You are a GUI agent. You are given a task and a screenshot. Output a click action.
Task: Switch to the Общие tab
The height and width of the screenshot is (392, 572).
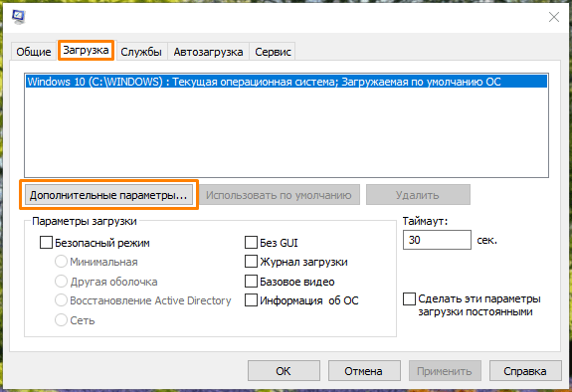click(34, 52)
